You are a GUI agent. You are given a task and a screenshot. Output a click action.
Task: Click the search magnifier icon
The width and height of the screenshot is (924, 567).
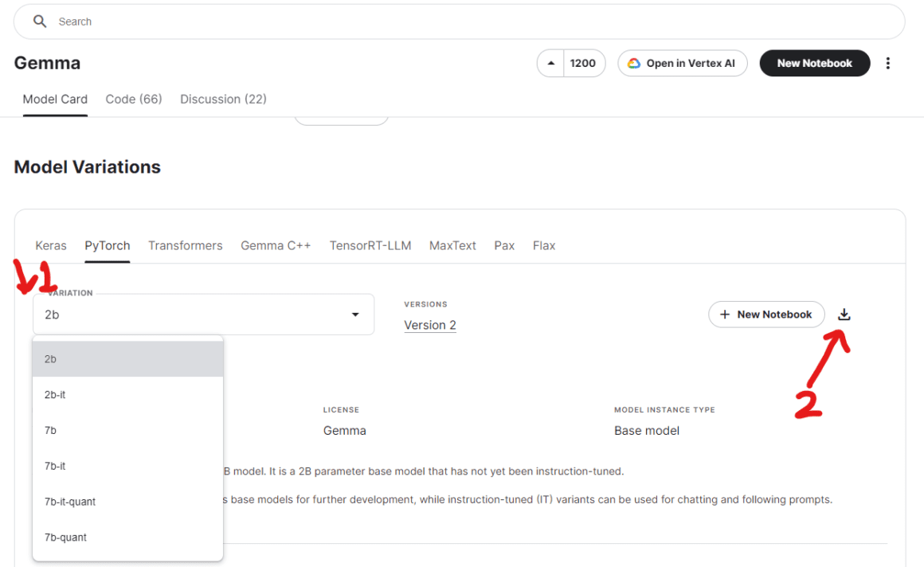[x=39, y=22]
